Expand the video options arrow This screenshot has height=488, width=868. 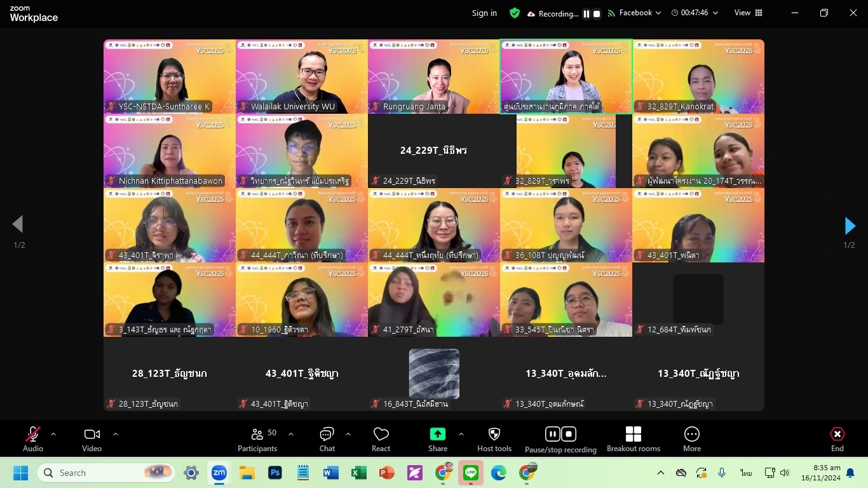[x=116, y=434]
